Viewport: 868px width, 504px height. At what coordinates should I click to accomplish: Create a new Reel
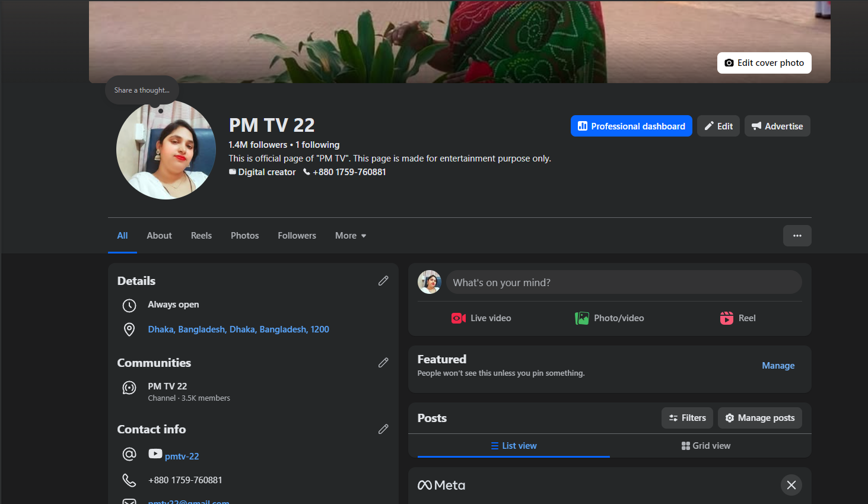737,318
